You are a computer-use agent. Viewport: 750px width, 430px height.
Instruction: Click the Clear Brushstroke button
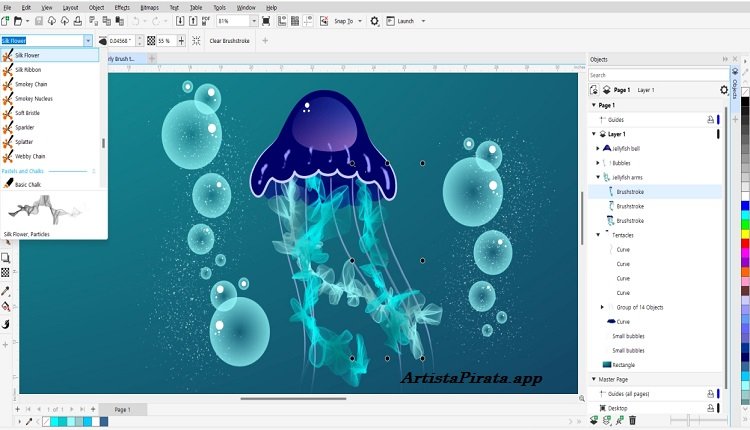click(231, 41)
